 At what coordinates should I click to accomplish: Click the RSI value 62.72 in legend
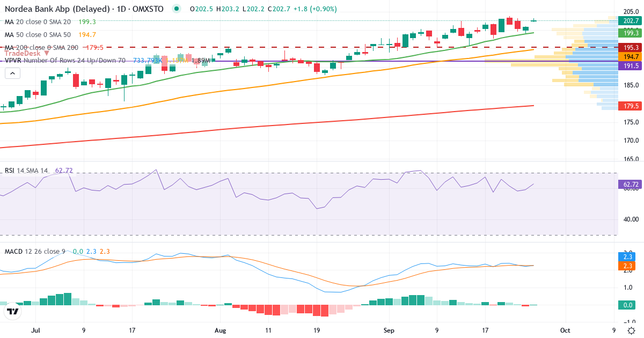(64, 171)
